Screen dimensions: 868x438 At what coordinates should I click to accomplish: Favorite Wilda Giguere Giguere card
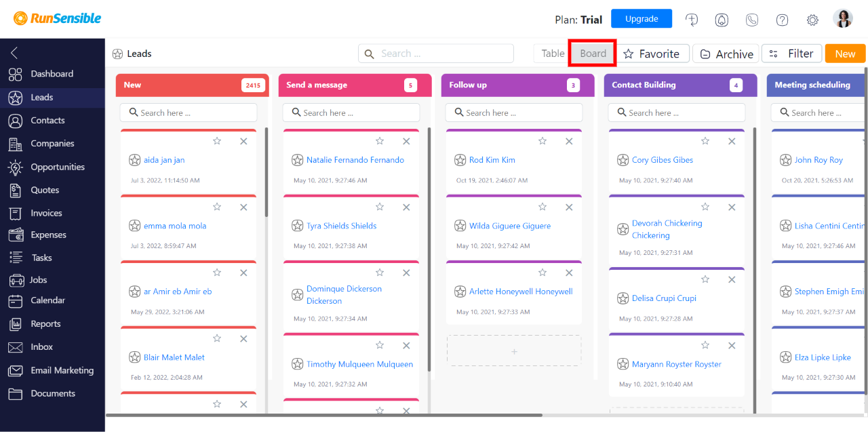click(542, 207)
